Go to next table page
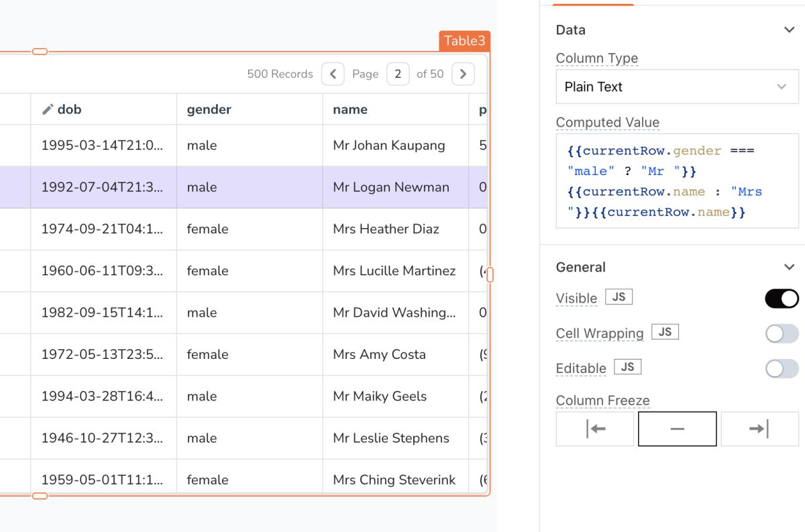The height and width of the screenshot is (532, 805). (x=463, y=74)
